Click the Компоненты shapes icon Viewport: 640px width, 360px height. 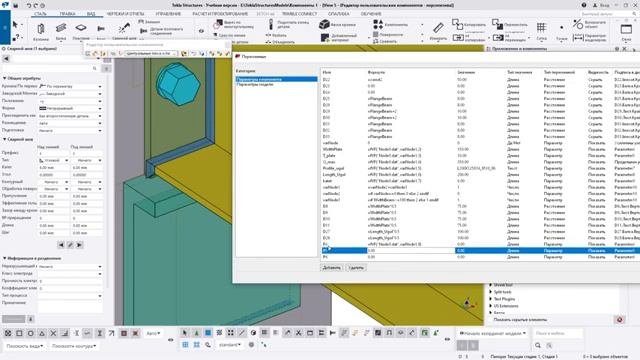[378, 24]
